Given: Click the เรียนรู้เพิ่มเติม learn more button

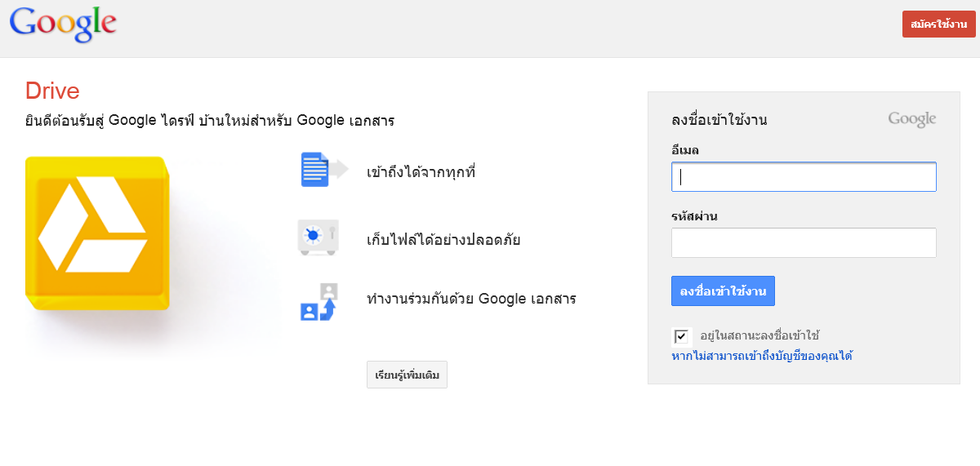Looking at the screenshot, I should click(407, 375).
